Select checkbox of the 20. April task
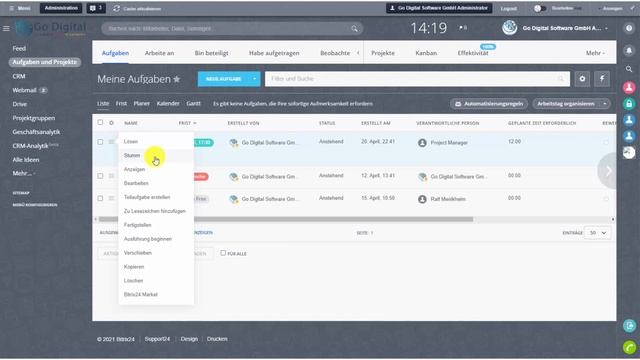This screenshot has height=360, width=640. [x=100, y=142]
